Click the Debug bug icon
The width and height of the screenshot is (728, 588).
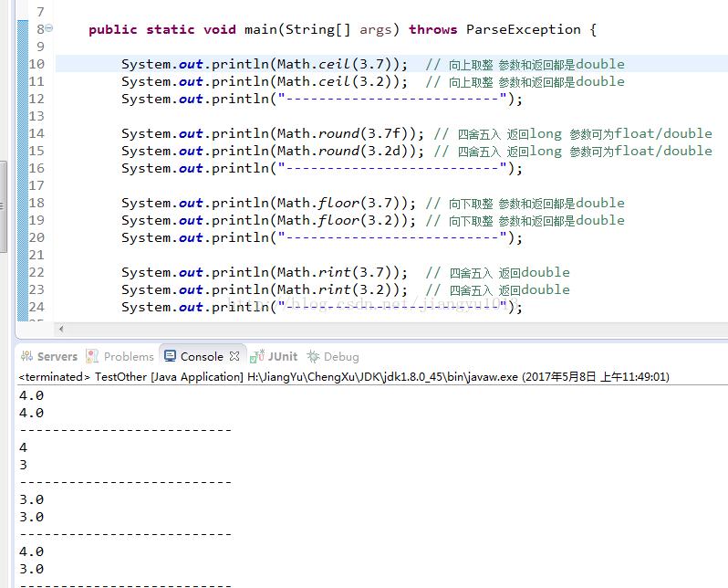point(313,356)
